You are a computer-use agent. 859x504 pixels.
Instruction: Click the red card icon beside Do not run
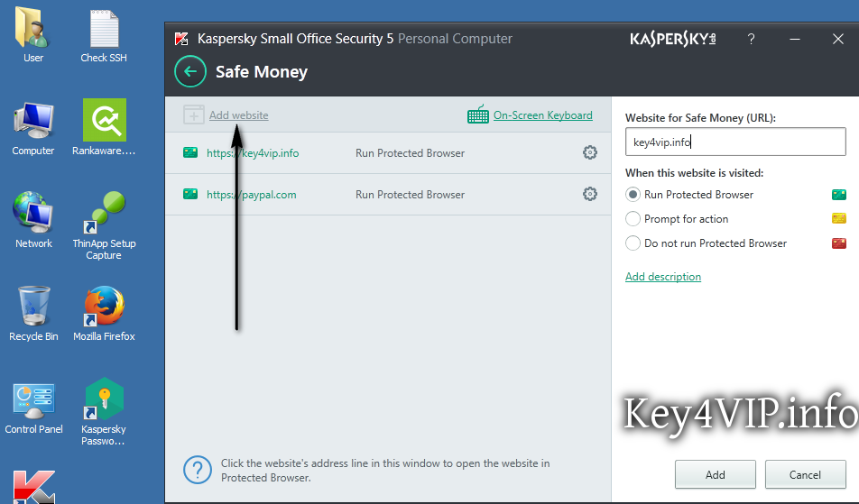(x=839, y=243)
